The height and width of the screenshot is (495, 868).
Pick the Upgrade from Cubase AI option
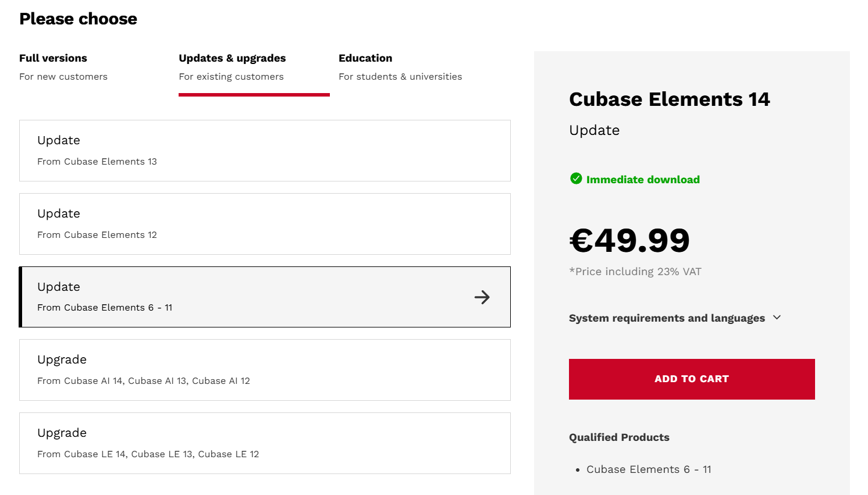click(265, 370)
